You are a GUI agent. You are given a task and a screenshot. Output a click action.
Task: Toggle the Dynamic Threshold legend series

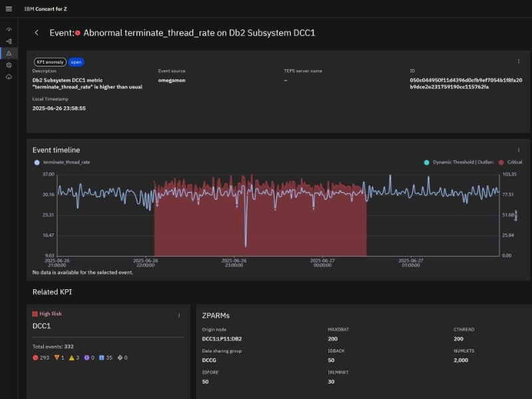pos(458,162)
